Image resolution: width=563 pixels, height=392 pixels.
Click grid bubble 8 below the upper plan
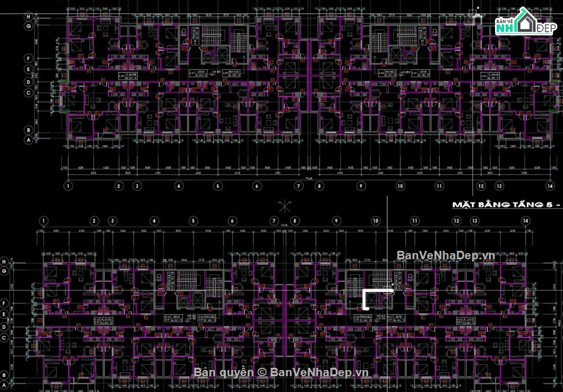coord(319,186)
